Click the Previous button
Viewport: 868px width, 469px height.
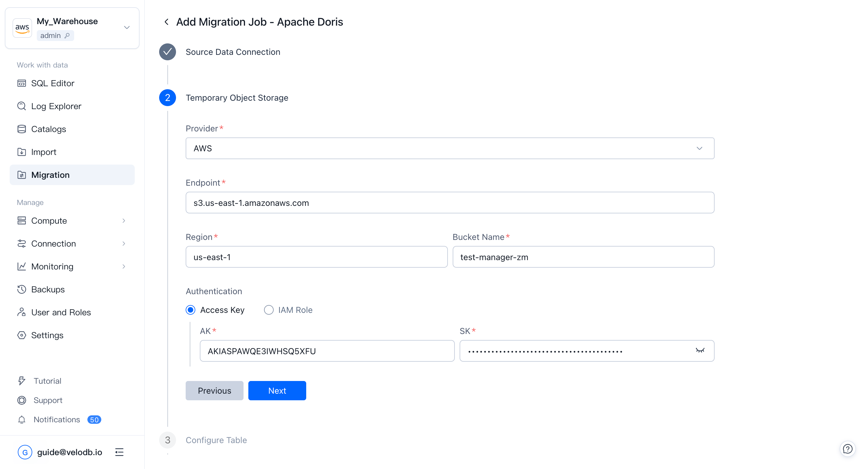tap(214, 391)
